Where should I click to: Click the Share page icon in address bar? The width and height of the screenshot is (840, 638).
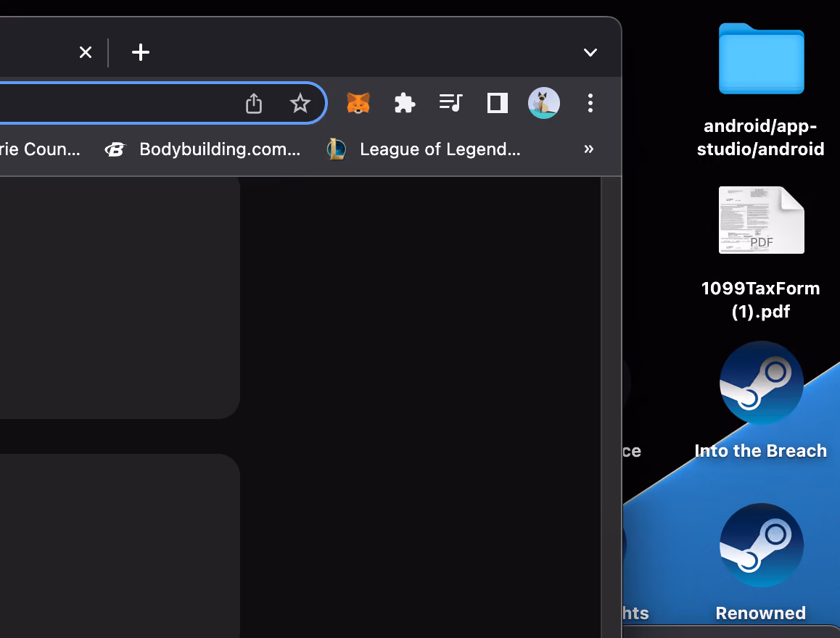(254, 103)
